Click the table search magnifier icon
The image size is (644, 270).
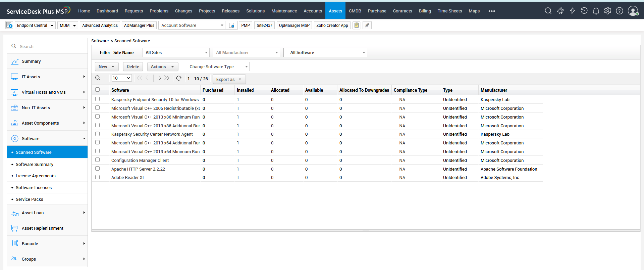[98, 78]
